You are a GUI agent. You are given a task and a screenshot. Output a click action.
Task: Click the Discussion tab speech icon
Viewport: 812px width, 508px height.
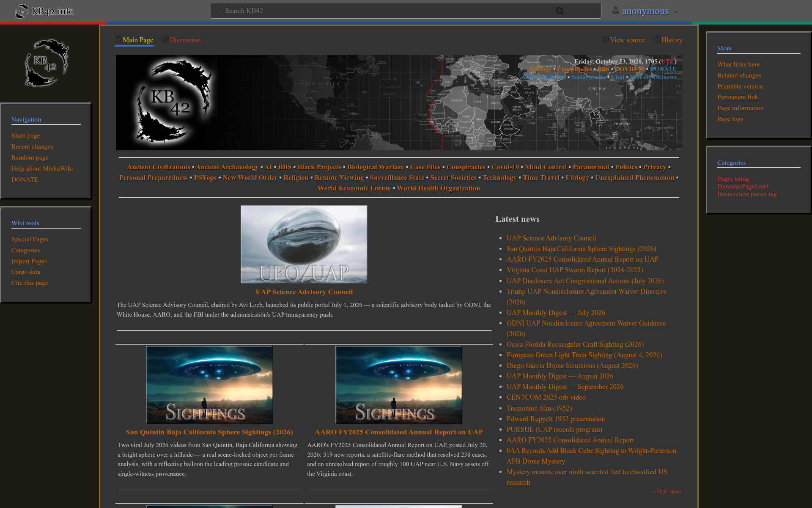pyautogui.click(x=165, y=39)
